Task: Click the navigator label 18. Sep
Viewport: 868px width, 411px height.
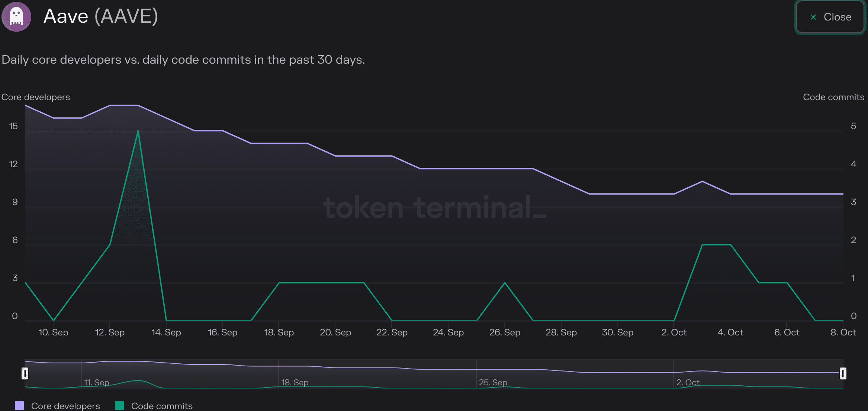Action: (x=295, y=382)
